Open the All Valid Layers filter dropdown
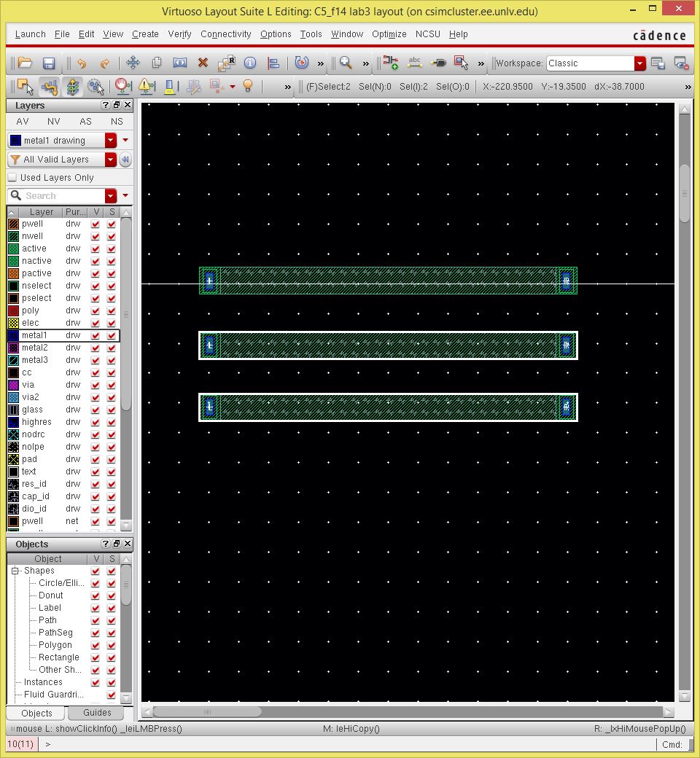This screenshot has width=700, height=758. pos(112,159)
